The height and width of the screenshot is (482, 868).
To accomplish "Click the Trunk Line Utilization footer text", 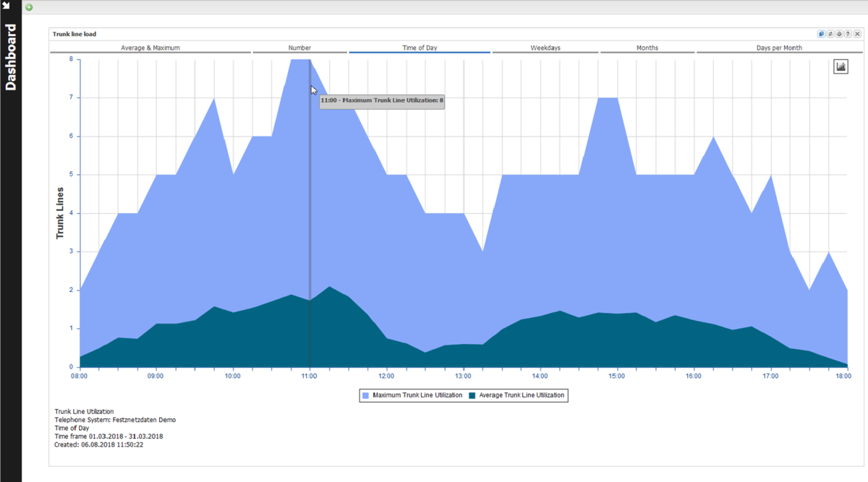I will (84, 411).
